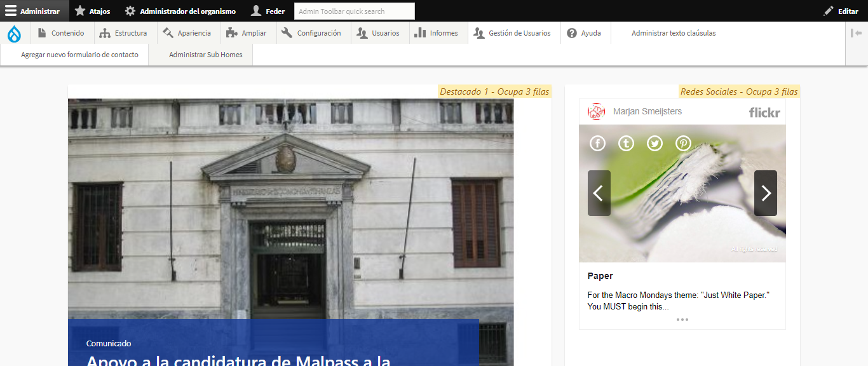
Task: Share the photo on Tumblr
Action: pos(626,144)
